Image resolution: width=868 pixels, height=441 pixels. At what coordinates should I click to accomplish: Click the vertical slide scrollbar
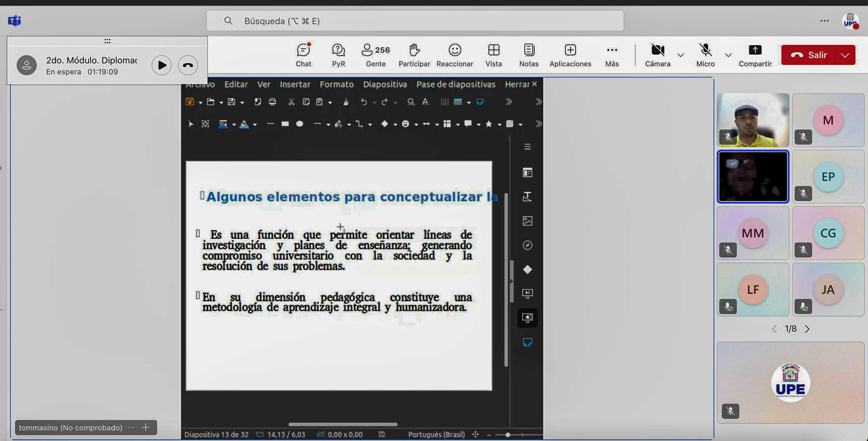tap(506, 280)
